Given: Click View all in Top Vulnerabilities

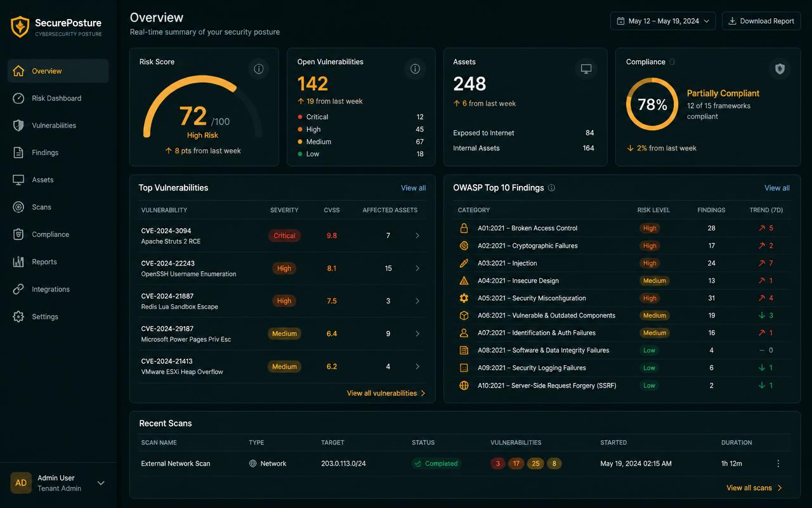Looking at the screenshot, I should click(x=413, y=188).
